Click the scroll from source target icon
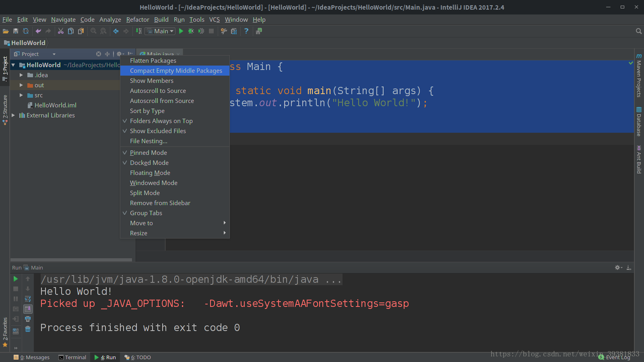 [x=99, y=54]
